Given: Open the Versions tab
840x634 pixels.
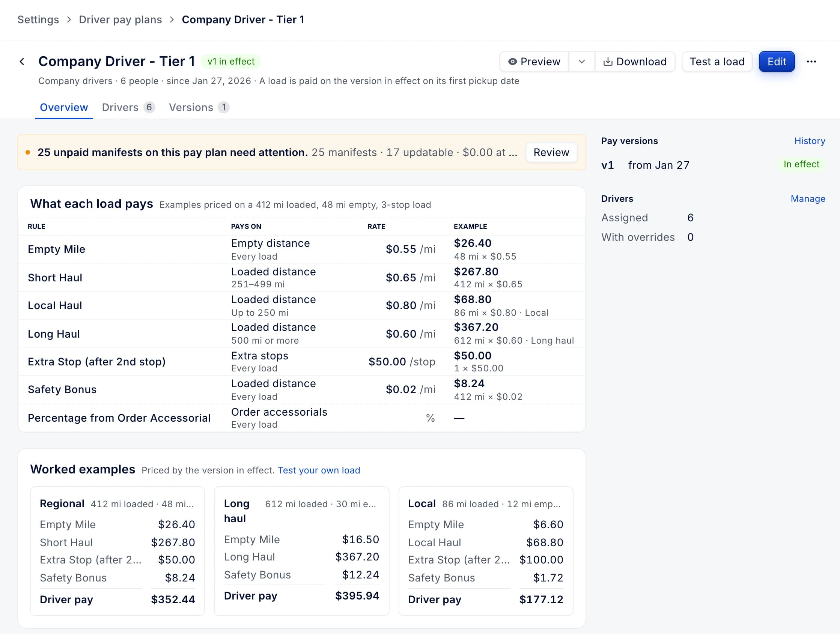Looking at the screenshot, I should pyautogui.click(x=199, y=107).
